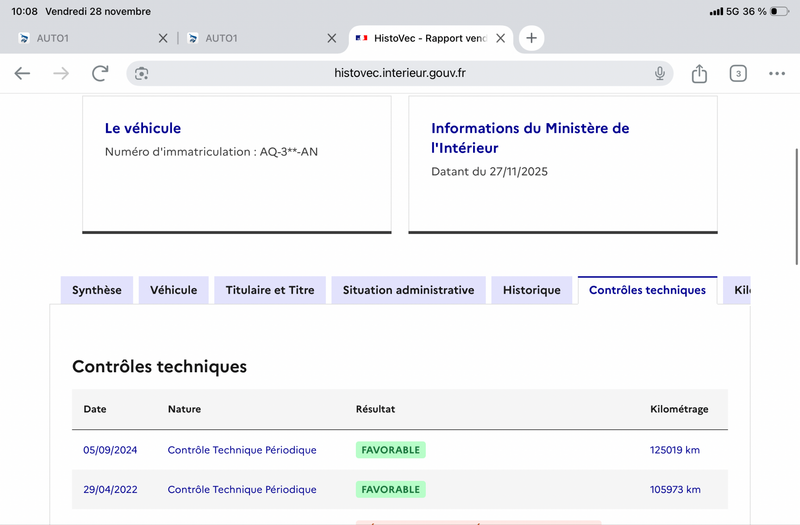
Task: Switch to Titulaire et Titre tab
Action: pyautogui.click(x=270, y=290)
